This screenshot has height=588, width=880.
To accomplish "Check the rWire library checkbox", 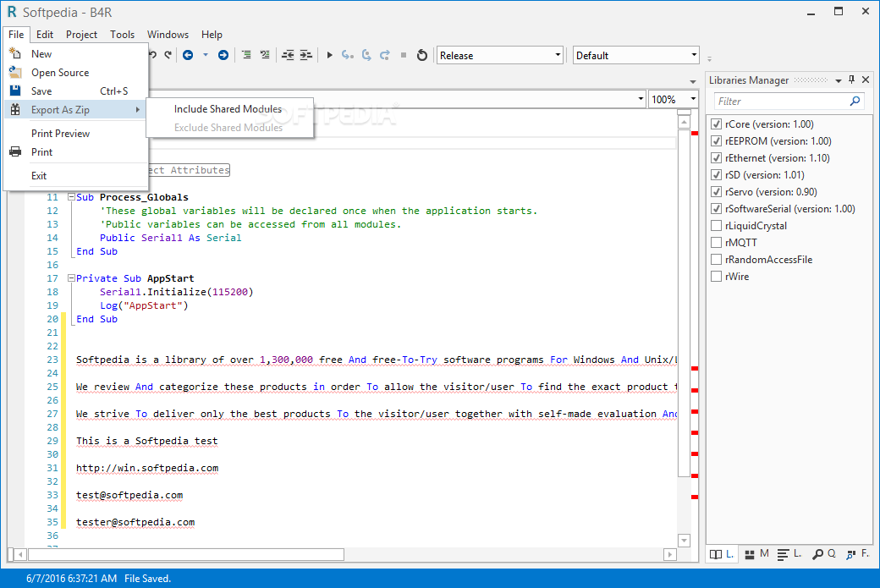I will [x=716, y=276].
